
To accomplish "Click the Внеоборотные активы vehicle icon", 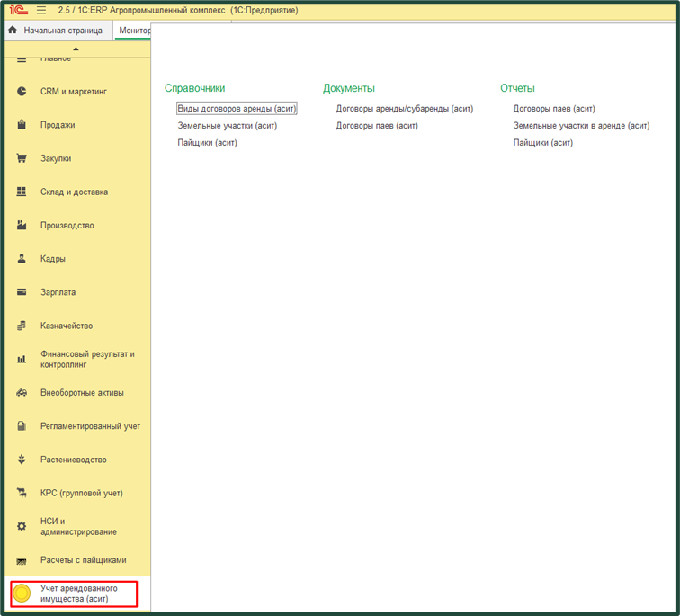I will coord(22,393).
